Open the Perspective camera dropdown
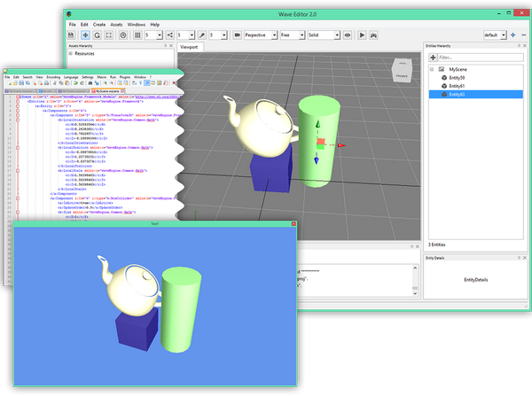 (274, 35)
